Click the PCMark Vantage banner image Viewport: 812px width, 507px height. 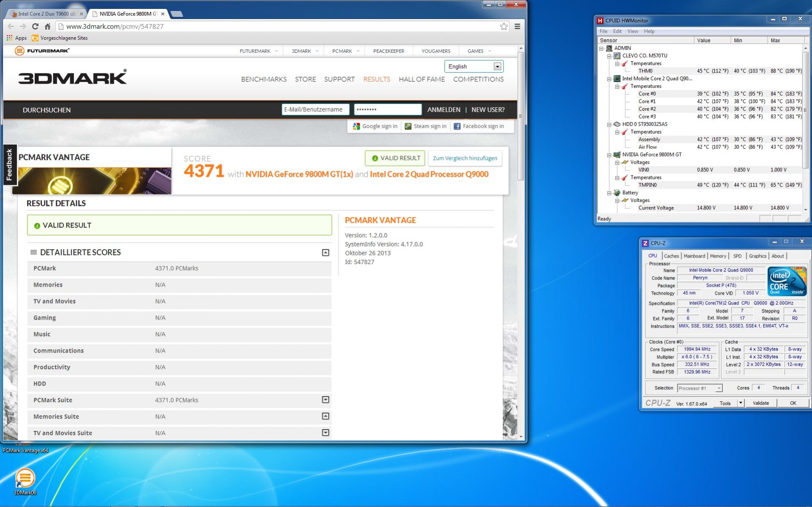(92, 181)
